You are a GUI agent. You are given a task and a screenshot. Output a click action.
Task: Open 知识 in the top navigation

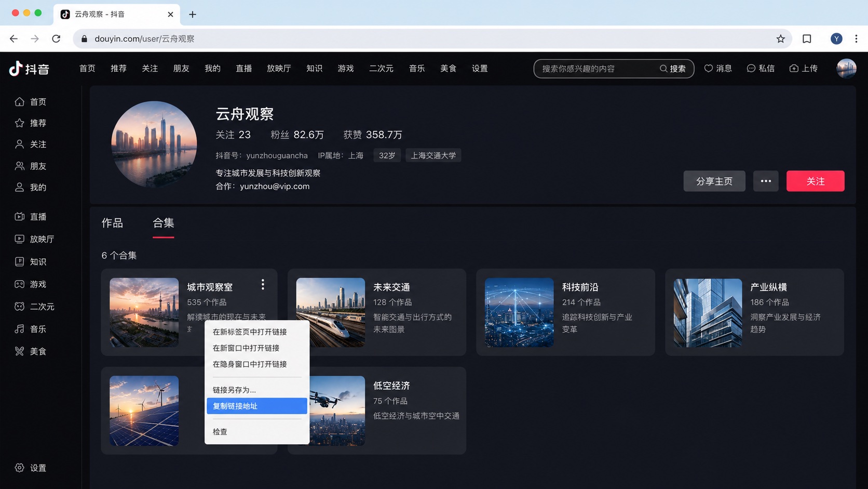[x=314, y=68]
